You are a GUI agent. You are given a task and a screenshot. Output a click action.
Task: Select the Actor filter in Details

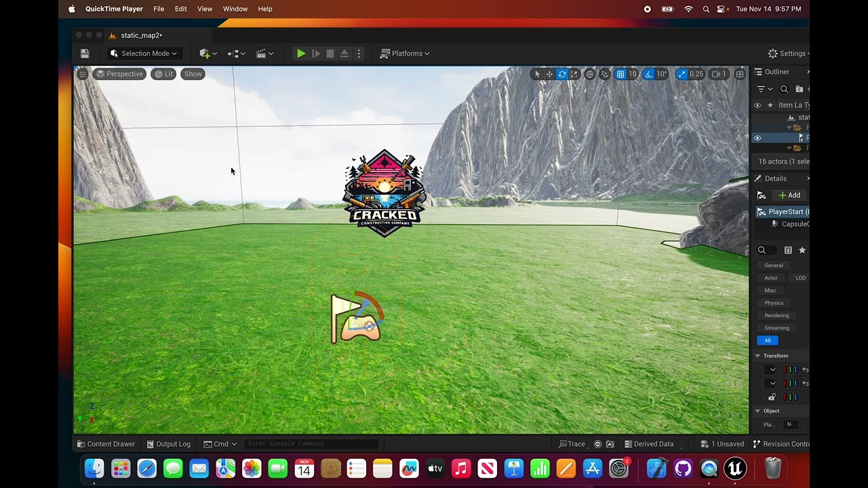click(x=771, y=278)
